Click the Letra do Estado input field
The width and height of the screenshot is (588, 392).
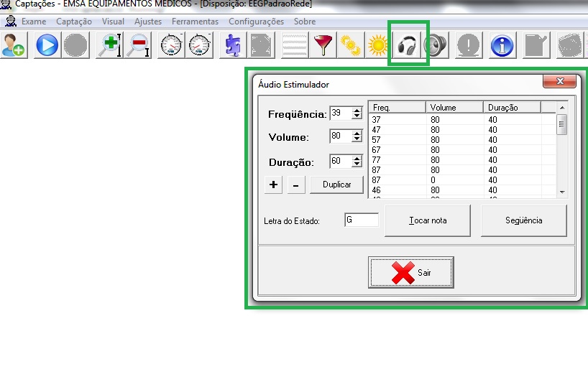click(361, 220)
